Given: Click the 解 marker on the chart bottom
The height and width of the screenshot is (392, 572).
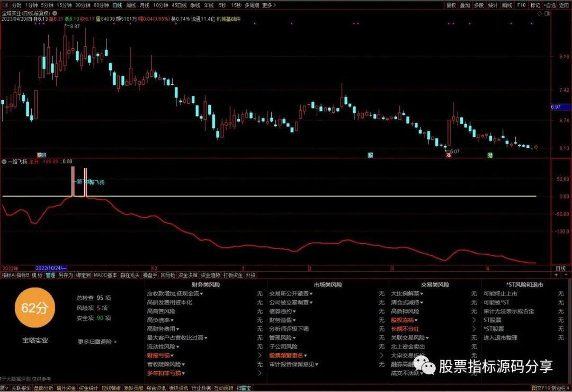Looking at the screenshot, I should (370, 155).
